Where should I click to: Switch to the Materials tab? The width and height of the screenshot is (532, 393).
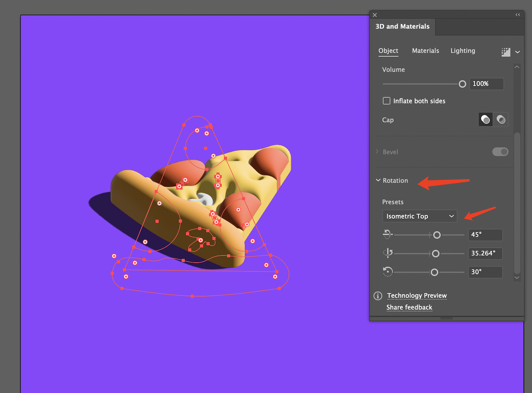425,51
